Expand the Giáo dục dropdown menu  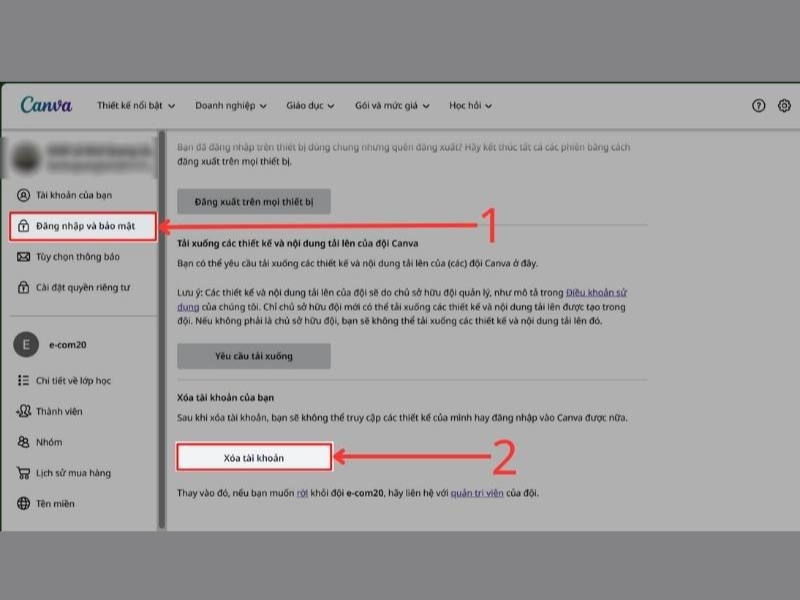click(315, 106)
